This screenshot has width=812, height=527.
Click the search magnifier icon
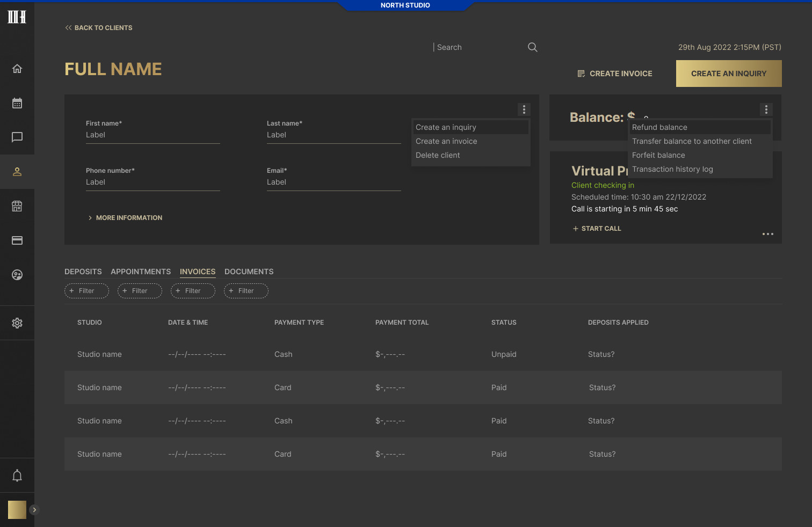533,47
